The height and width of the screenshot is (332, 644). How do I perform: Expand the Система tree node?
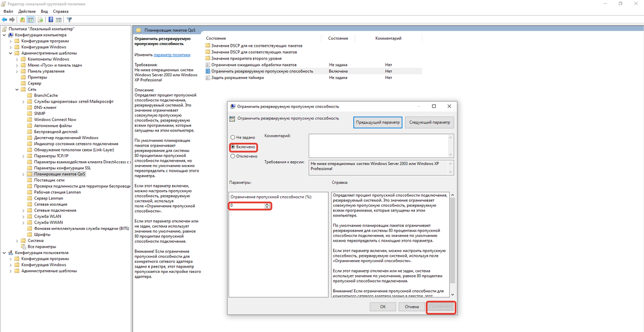click(x=17, y=241)
